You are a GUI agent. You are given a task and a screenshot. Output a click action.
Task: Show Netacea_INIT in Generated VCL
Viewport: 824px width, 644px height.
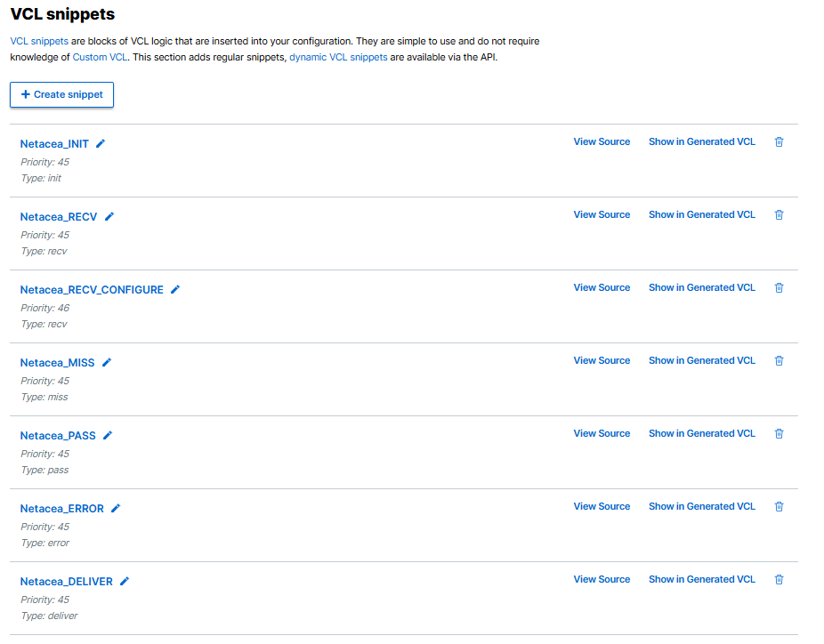click(701, 141)
